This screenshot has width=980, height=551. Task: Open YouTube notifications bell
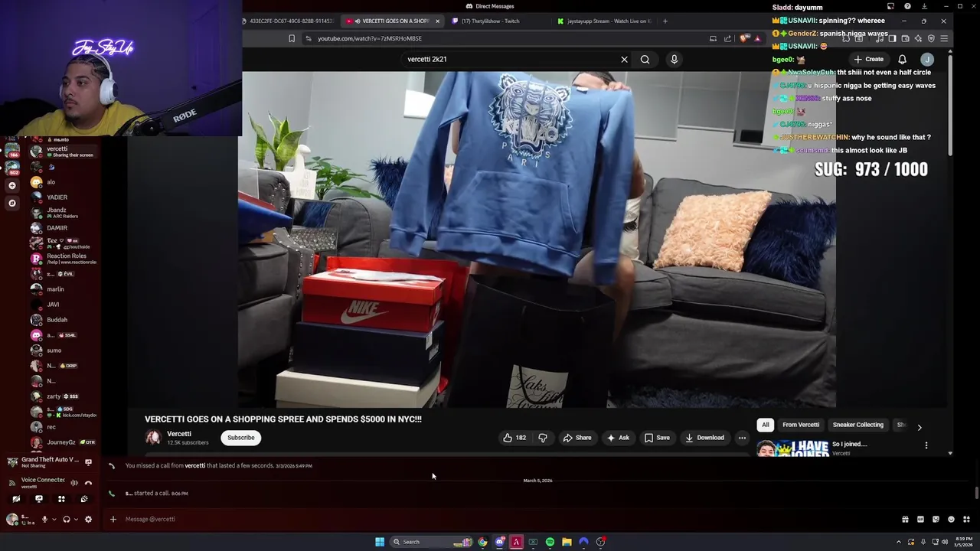pyautogui.click(x=902, y=59)
